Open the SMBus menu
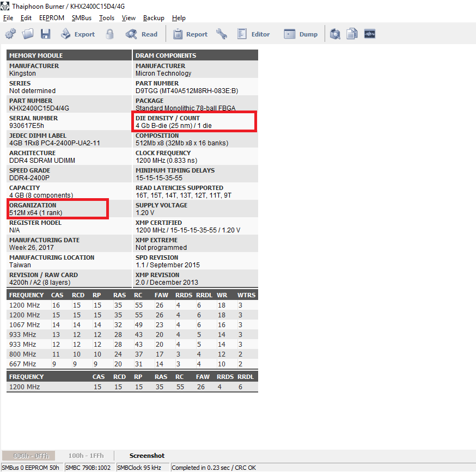The height and width of the screenshot is (472, 476). coord(82,18)
